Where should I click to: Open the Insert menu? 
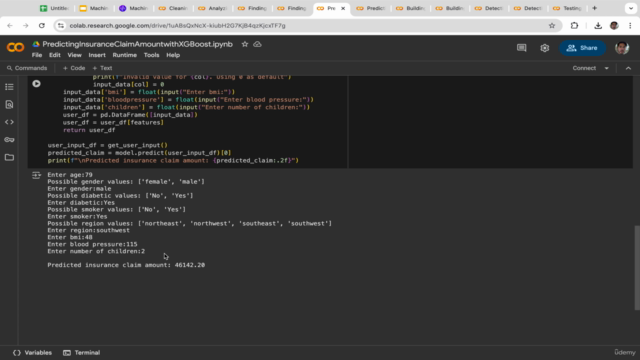point(97,55)
